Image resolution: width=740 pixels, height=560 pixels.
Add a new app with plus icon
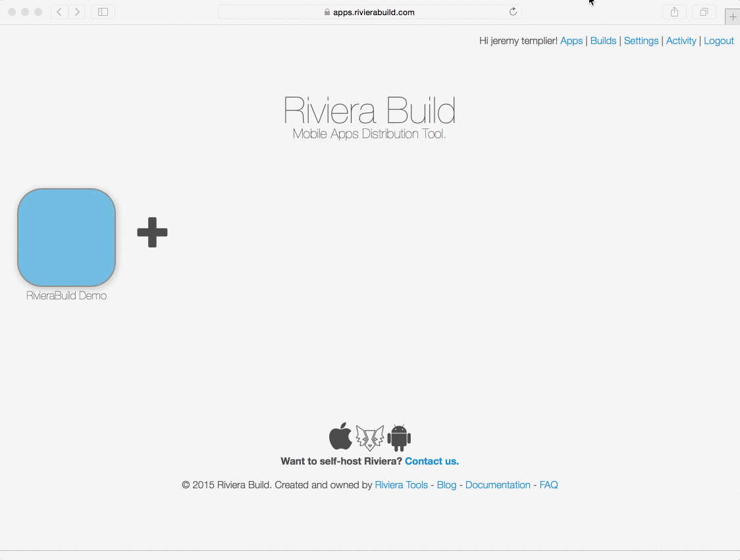(153, 232)
